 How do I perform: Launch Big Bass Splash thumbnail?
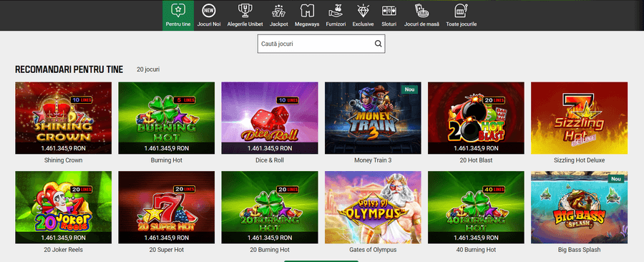point(579,208)
